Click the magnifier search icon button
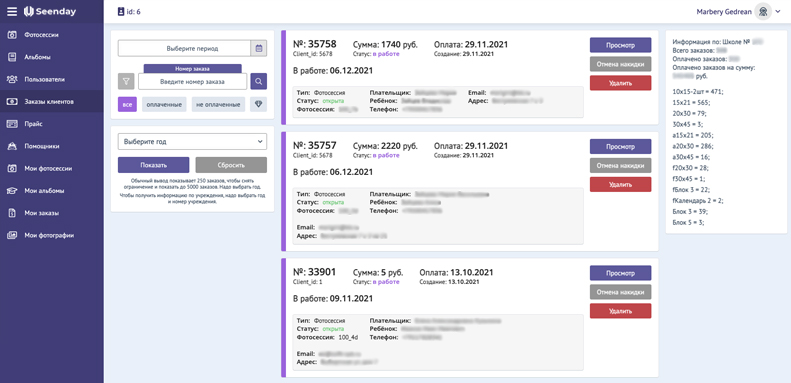Screen dimensions: 791x383 pyautogui.click(x=259, y=81)
